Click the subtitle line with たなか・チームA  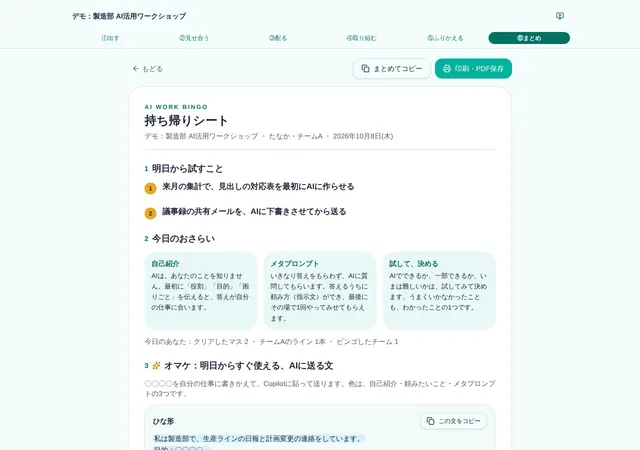[x=269, y=136]
